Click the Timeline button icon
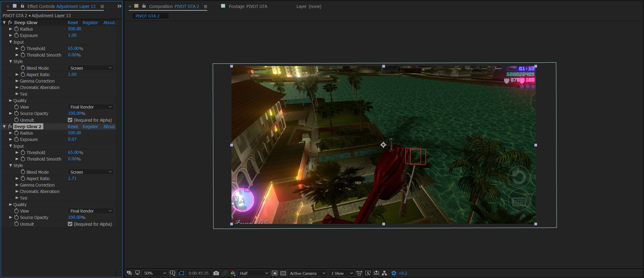This screenshot has width=644, height=278. pyautogui.click(x=376, y=273)
